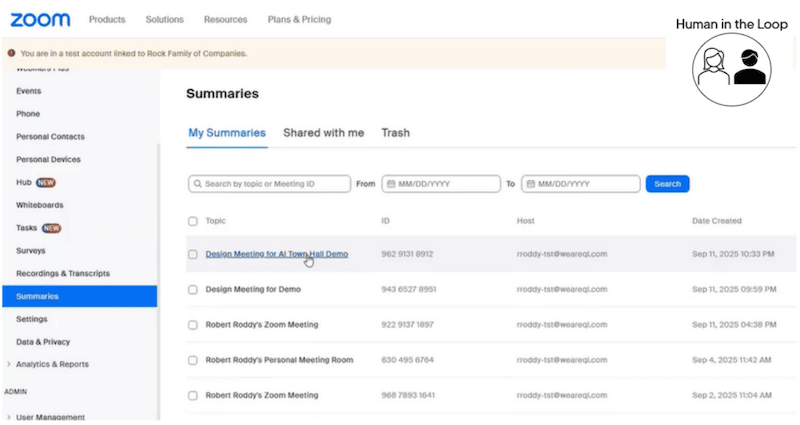
Task: Click the ADMIN section label
Action: (x=16, y=392)
